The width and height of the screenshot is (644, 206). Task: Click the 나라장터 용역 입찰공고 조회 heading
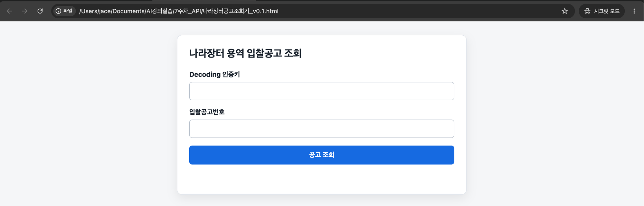tap(245, 53)
